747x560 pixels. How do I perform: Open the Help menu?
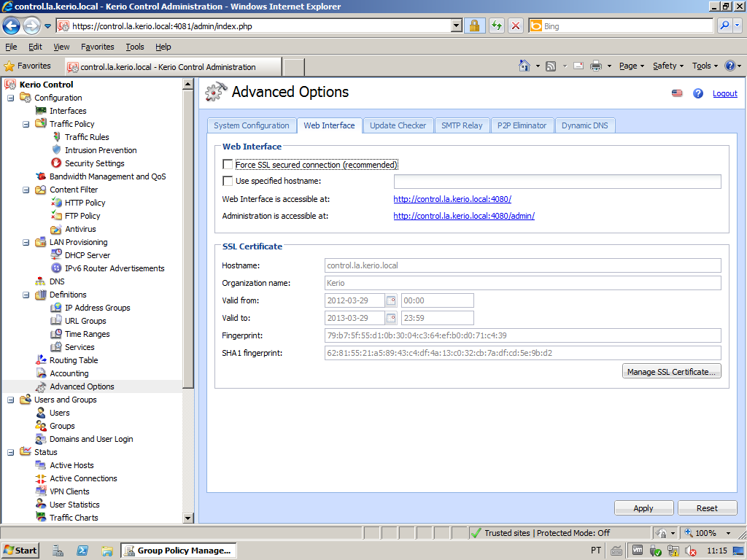163,47
